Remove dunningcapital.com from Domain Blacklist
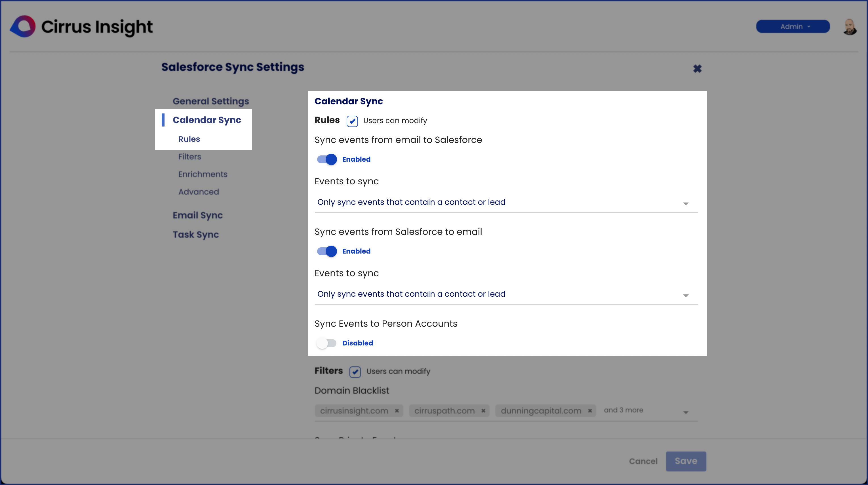This screenshot has width=868, height=485. tap(590, 411)
